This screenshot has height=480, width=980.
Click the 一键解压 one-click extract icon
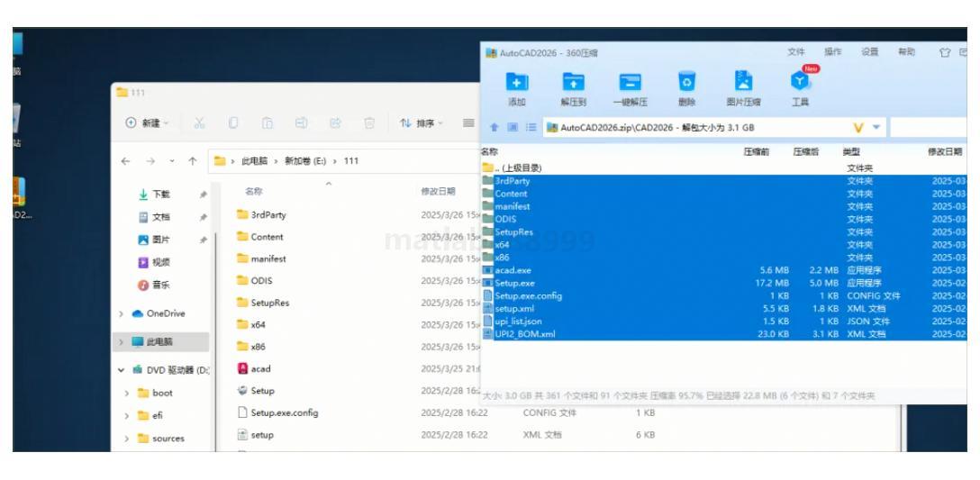(630, 83)
